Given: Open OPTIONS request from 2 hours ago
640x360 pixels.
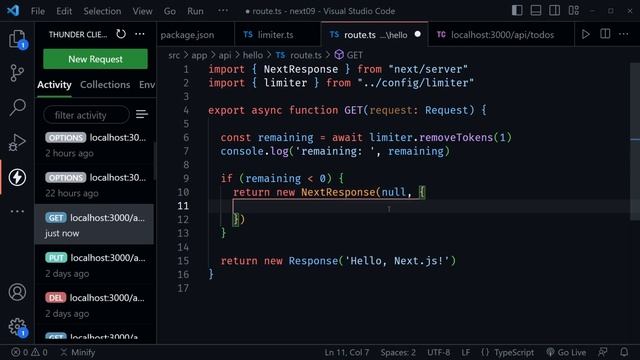Looking at the screenshot, I should click(x=95, y=145).
